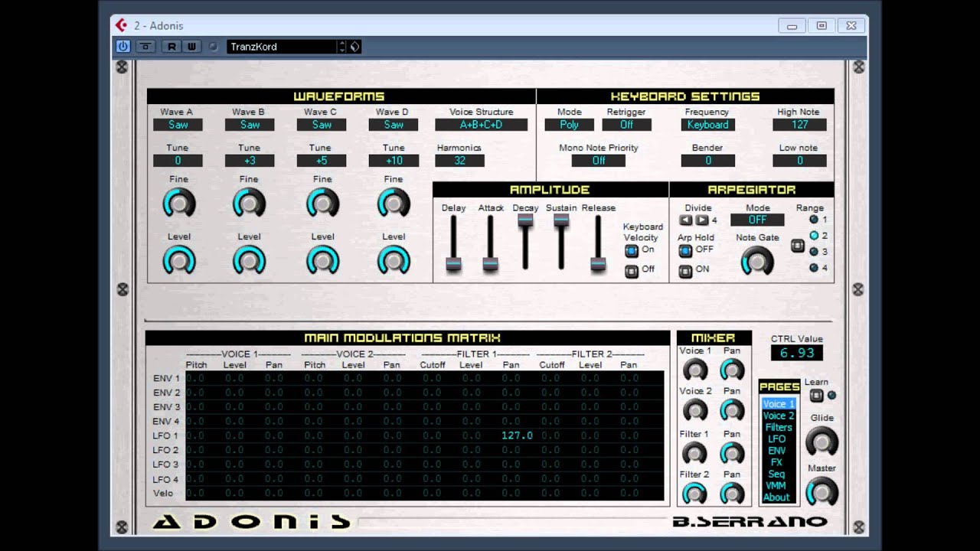Click the Glide knob
The height and width of the screenshot is (551, 980).
click(x=822, y=442)
